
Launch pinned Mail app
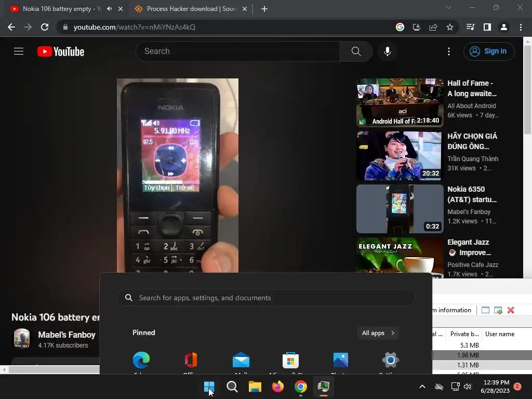point(241,360)
